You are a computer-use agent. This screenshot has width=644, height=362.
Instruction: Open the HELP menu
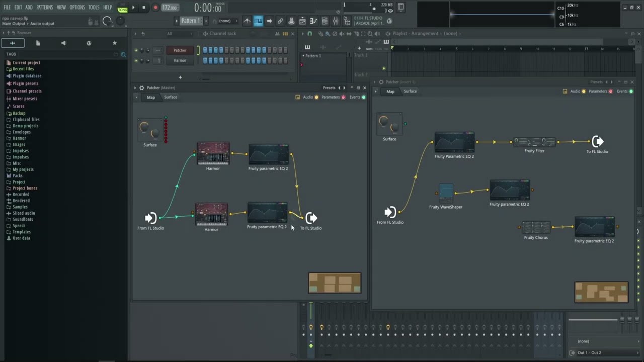[108, 8]
